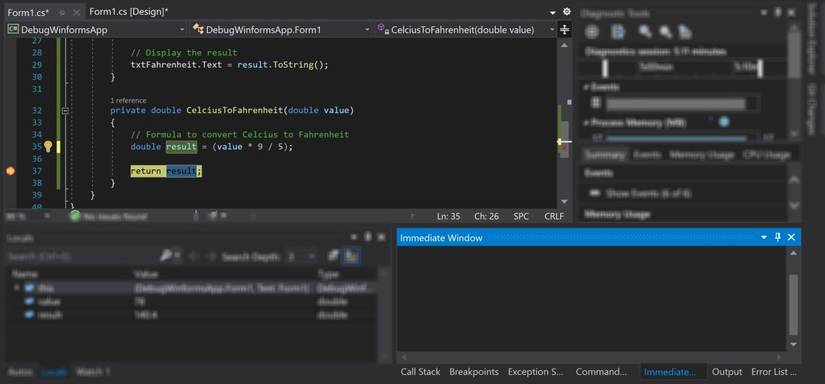Pin the Immediate Window panel
Screen dimensions: 825x384
tap(778, 237)
